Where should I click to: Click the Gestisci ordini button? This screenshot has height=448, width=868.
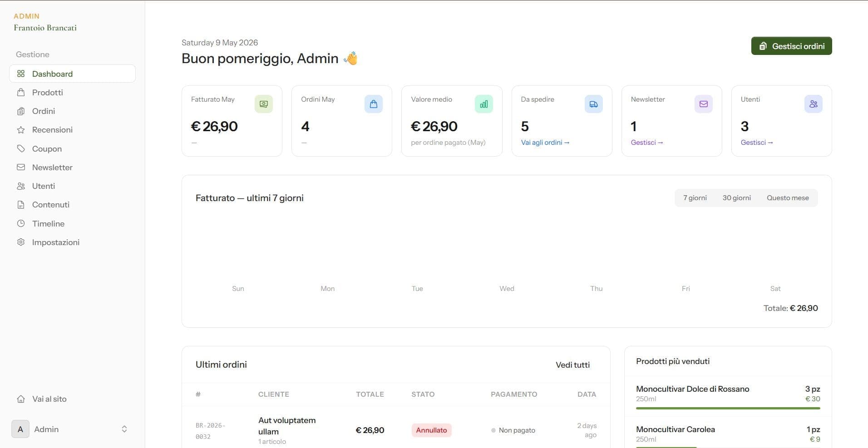point(791,46)
